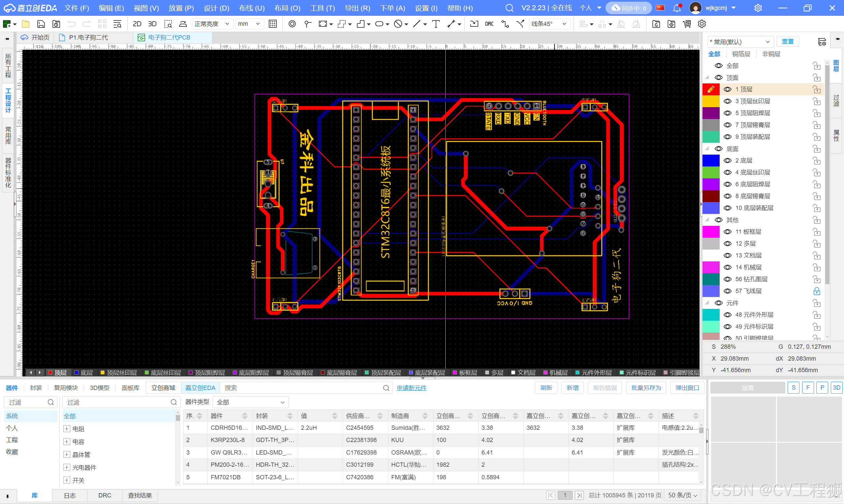Open the 导出 (R) menu
844x504 pixels.
358,8
